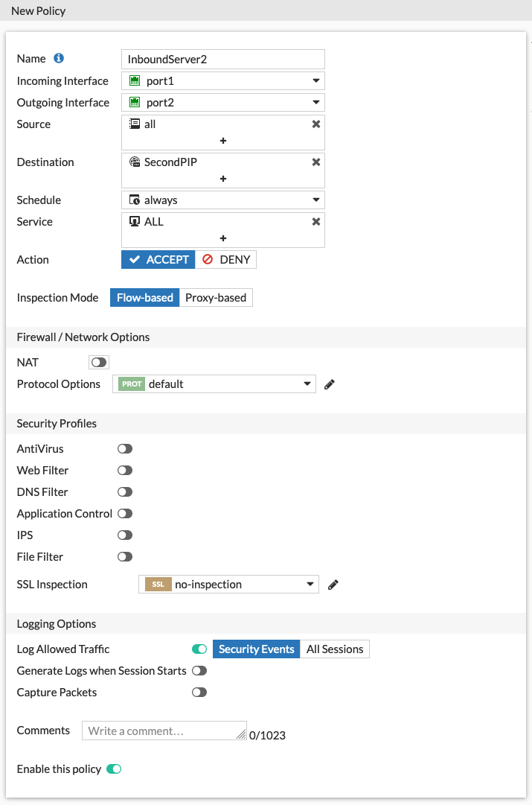This screenshot has height=805, width=532.
Task: Toggle Capture Packets on
Action: (199, 693)
